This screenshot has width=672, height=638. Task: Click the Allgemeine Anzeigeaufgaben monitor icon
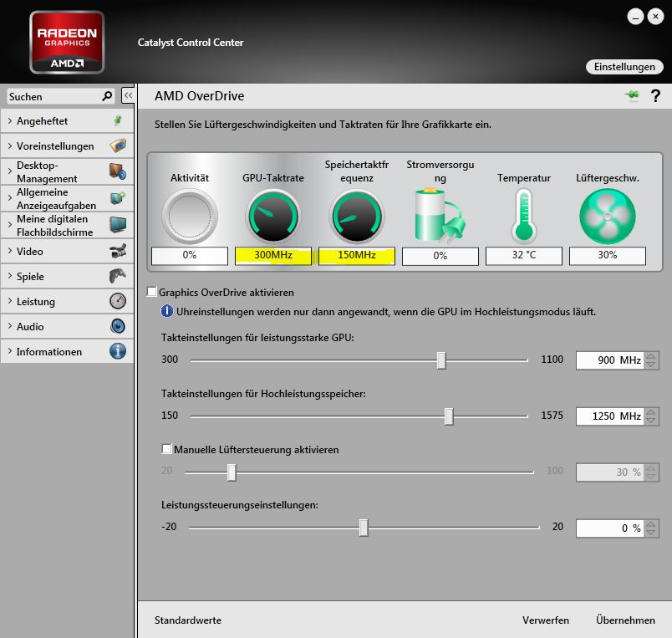[118, 198]
